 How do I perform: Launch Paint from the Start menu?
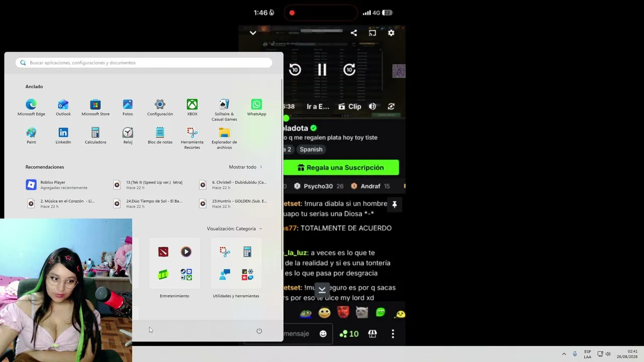(x=31, y=136)
